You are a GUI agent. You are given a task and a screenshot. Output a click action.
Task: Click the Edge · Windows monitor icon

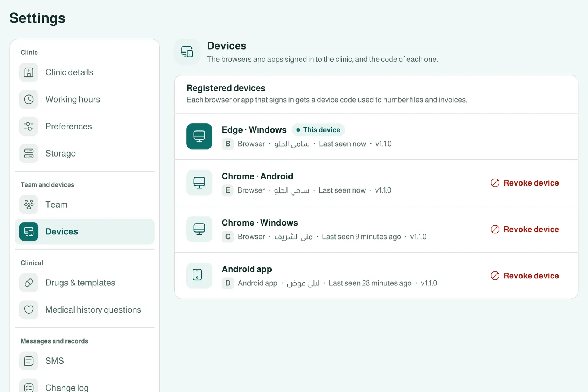point(199,136)
